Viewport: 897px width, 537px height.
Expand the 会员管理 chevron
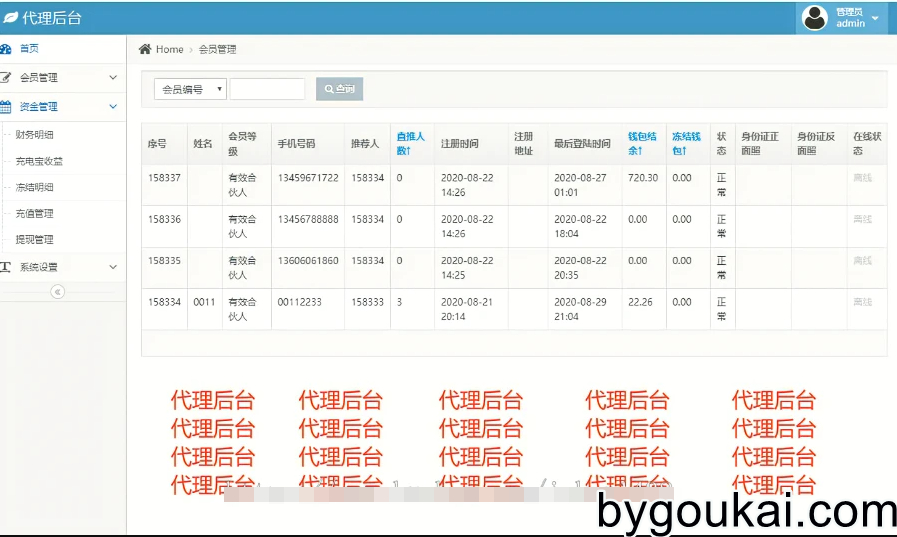[x=113, y=77]
